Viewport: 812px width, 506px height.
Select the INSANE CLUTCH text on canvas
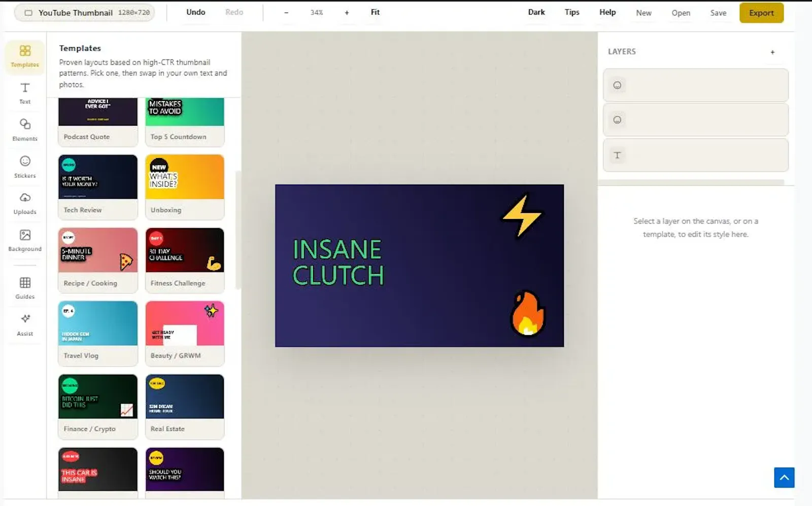(x=338, y=262)
